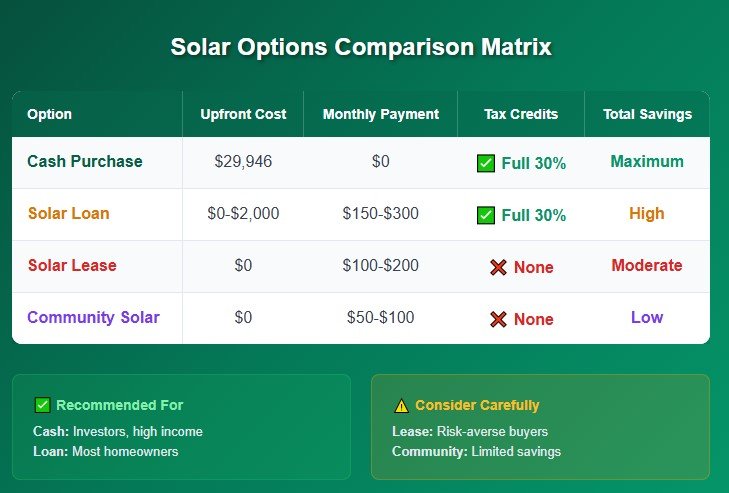Open the Cash Purchase option

(85, 162)
